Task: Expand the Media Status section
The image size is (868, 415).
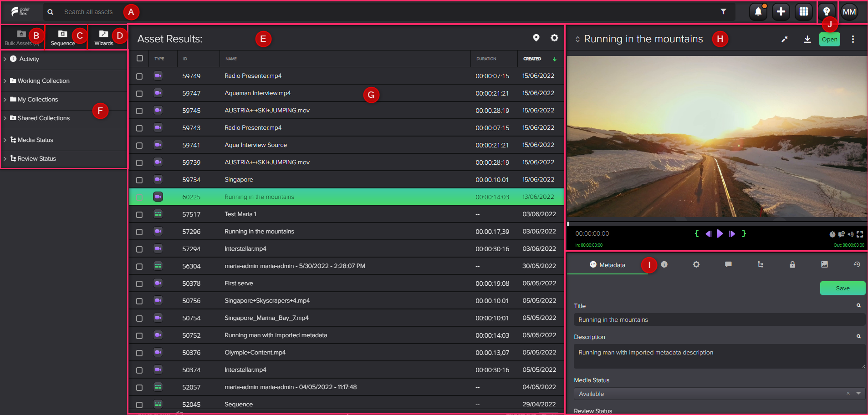Action: [x=5, y=140]
